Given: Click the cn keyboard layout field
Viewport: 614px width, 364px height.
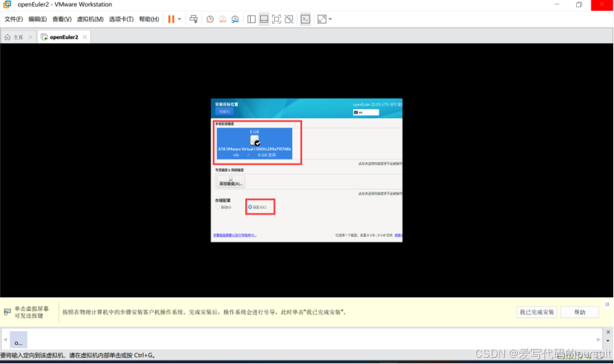Looking at the screenshot, I should tap(366, 113).
